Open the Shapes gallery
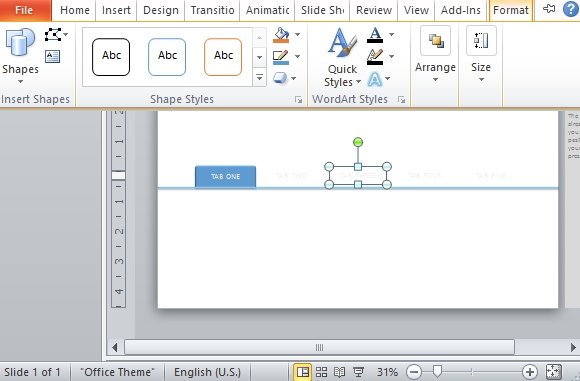Screen dimensions: 580x381 tap(20, 55)
